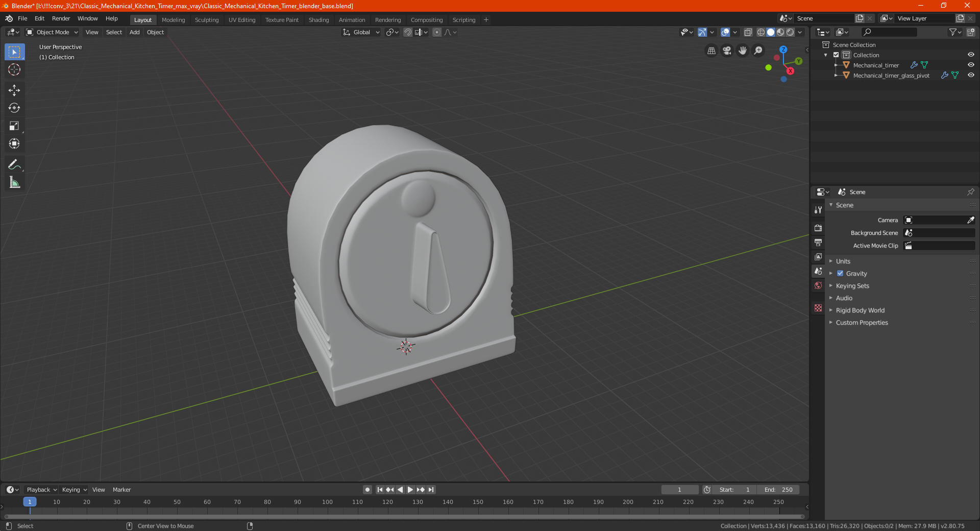Open the World properties tab
The image size is (980, 531).
(x=818, y=285)
